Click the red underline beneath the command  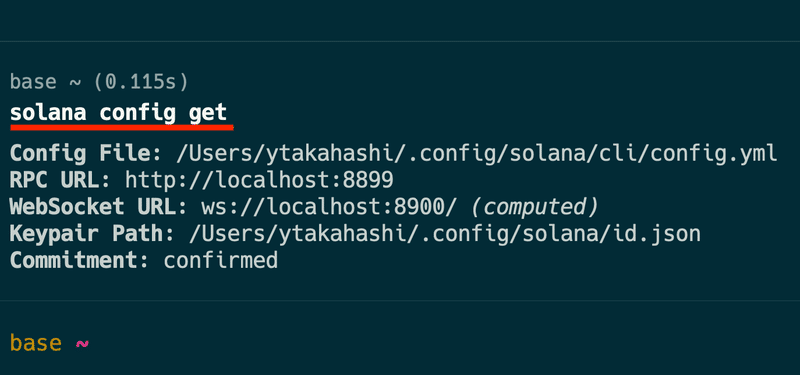[x=122, y=128]
